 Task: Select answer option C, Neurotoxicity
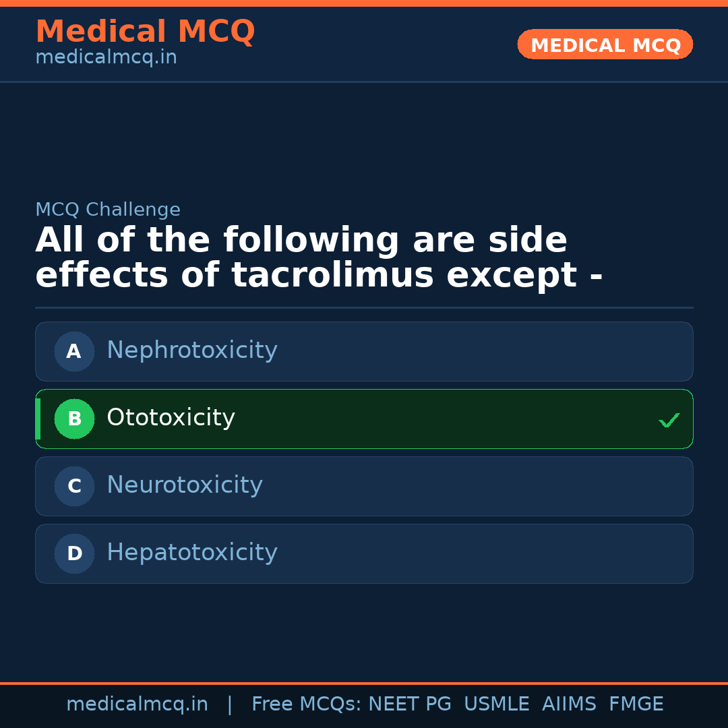click(364, 486)
